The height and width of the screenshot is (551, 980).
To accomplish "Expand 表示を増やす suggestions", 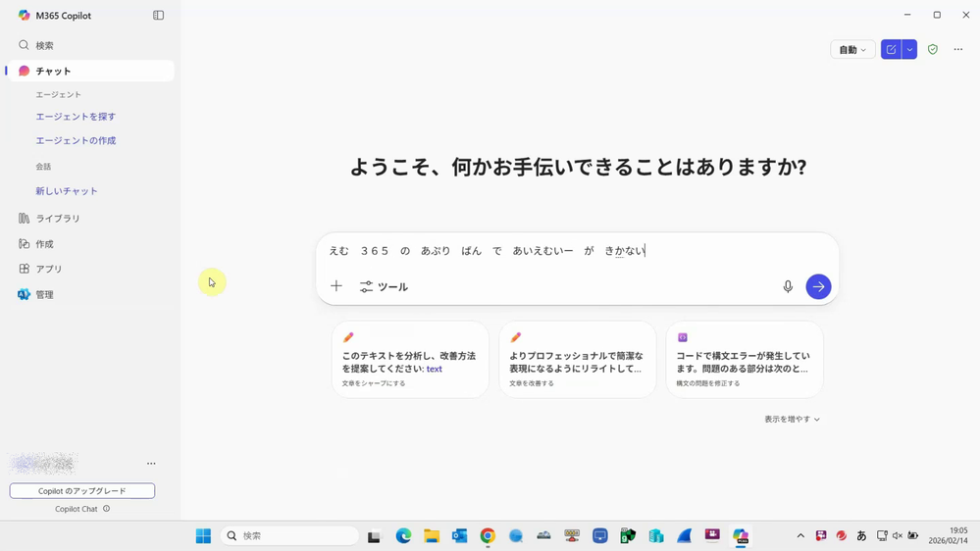I will (x=792, y=420).
